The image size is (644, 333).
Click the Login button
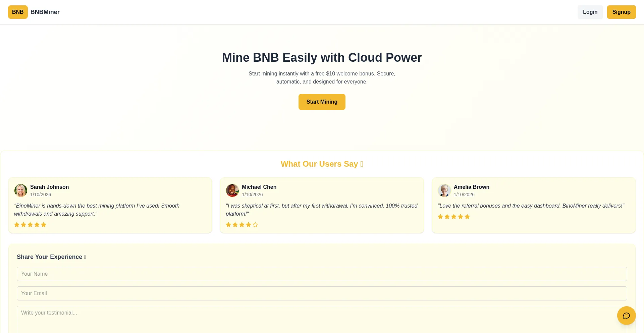pyautogui.click(x=590, y=12)
